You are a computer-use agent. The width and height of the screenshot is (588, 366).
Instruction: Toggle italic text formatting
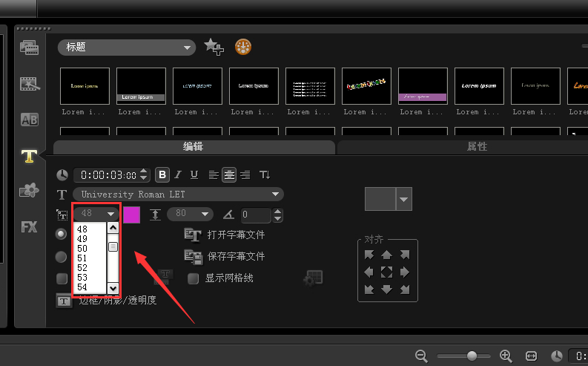tap(178, 174)
